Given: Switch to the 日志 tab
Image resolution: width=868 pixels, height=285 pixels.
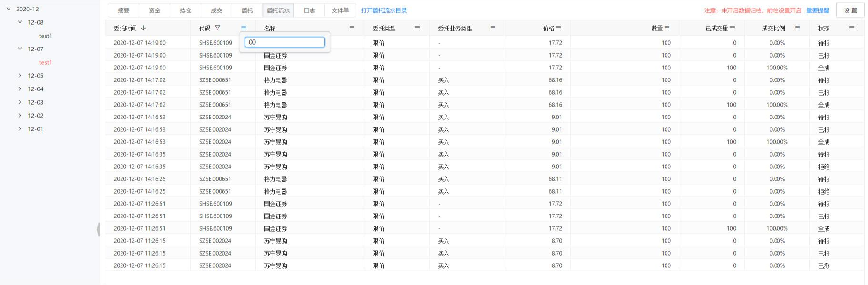Looking at the screenshot, I should point(309,10).
